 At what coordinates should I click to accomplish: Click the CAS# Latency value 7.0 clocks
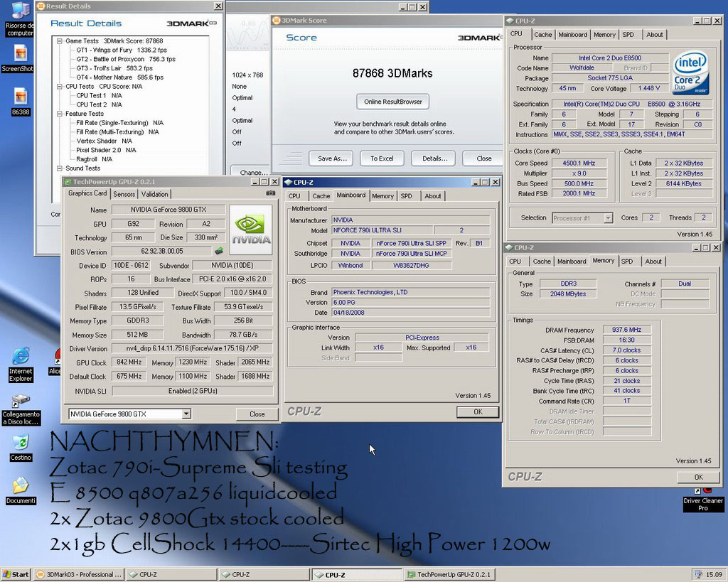tap(627, 350)
